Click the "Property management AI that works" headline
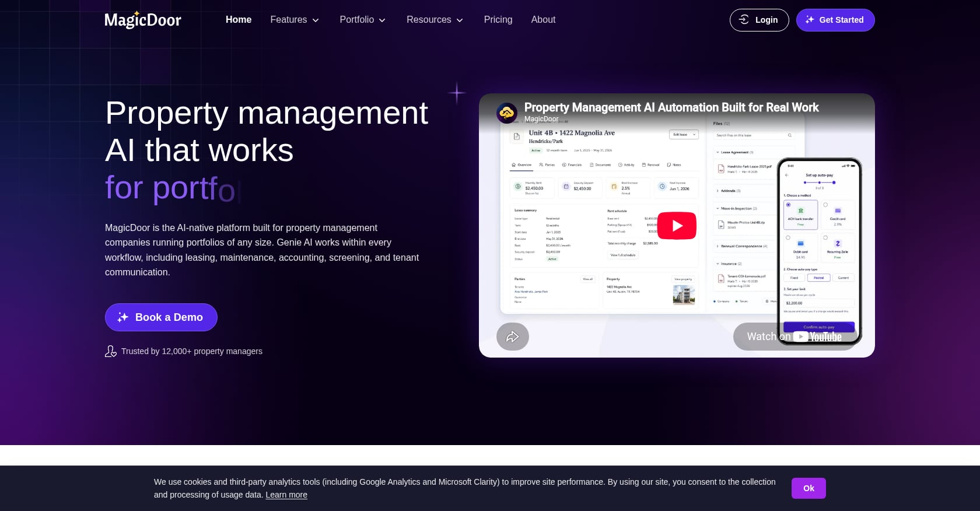Image resolution: width=980 pixels, height=511 pixels. (267, 131)
